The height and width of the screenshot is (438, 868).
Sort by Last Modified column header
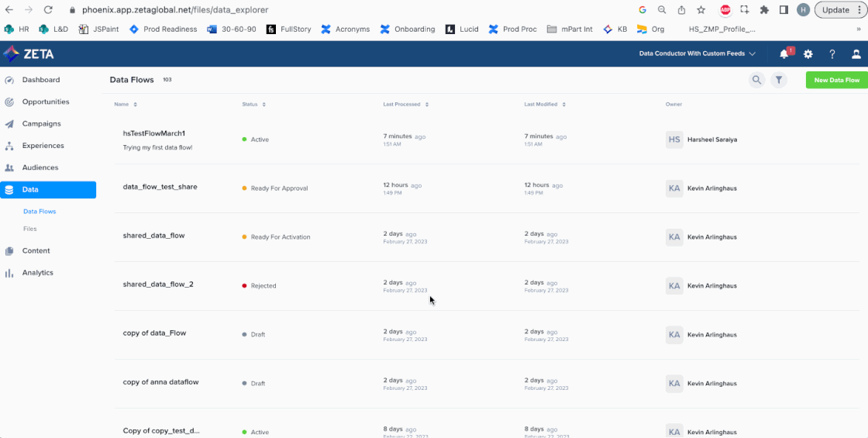point(545,105)
